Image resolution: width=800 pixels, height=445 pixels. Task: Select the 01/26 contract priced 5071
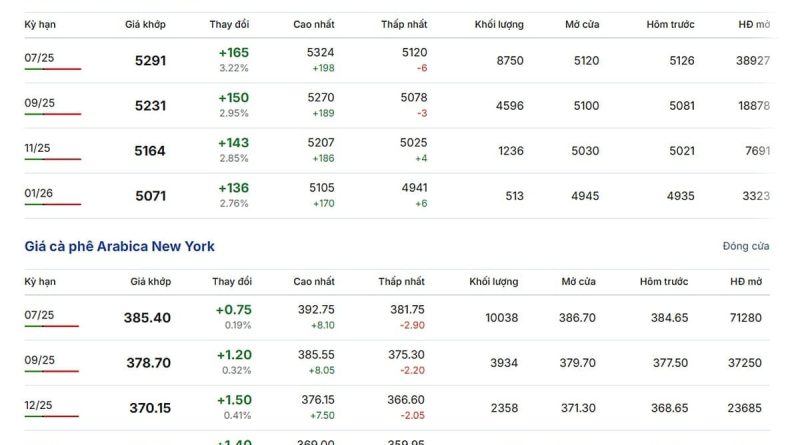coord(38,193)
